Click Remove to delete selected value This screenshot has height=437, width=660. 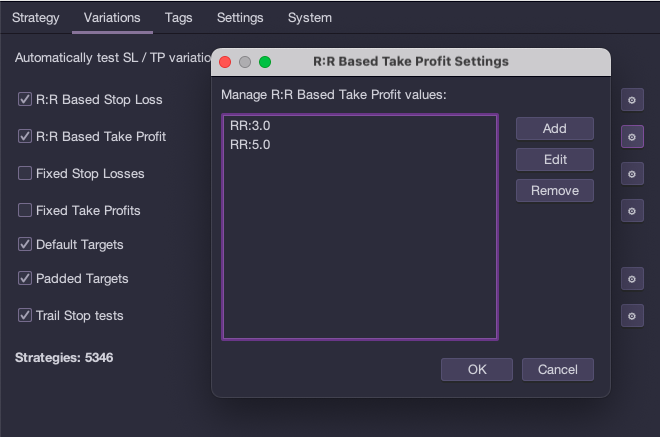click(x=555, y=191)
